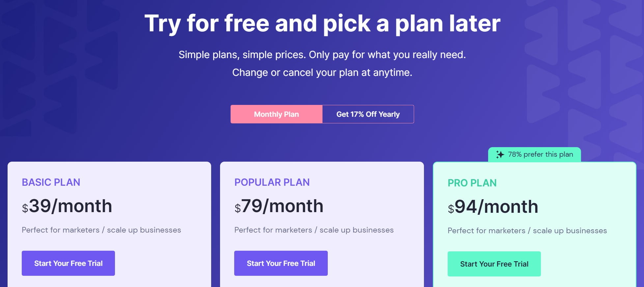The width and height of the screenshot is (644, 287).
Task: Start Your Free Trial on the Basic Plan
Action: tap(68, 263)
